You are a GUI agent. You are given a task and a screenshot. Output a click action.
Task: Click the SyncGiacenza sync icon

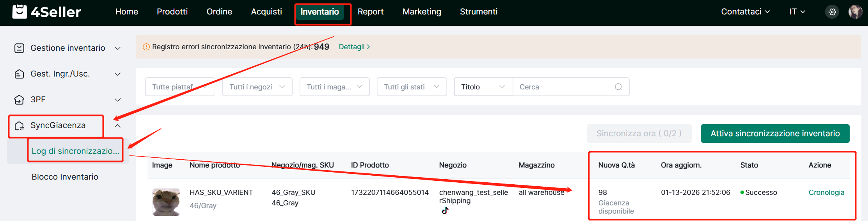[19, 126]
